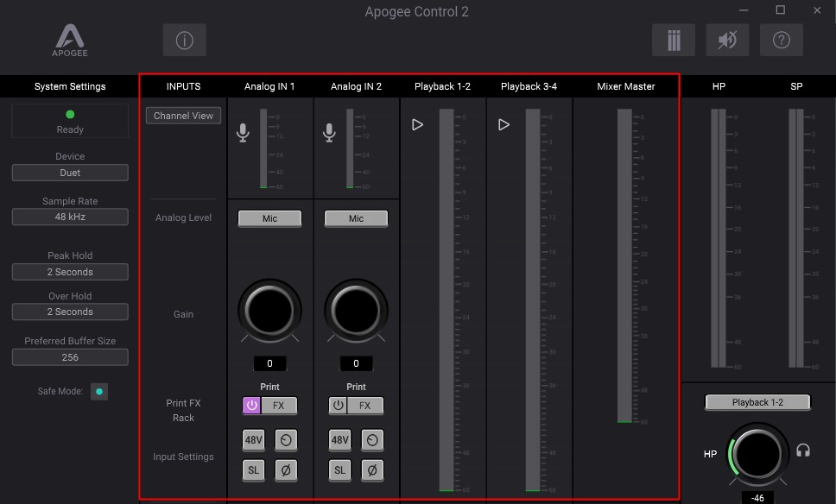836x504 pixels.
Task: Maximize the Apogee Control 2 window
Action: pos(781,10)
